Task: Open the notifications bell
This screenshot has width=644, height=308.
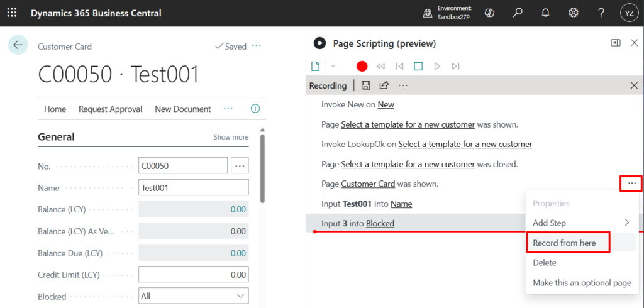Action: click(x=545, y=13)
